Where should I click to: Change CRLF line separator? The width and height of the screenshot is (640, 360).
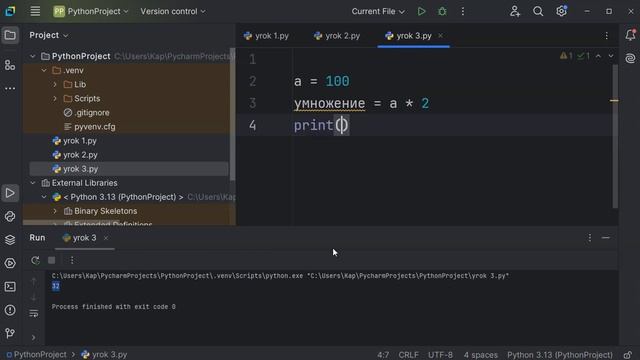click(x=408, y=355)
